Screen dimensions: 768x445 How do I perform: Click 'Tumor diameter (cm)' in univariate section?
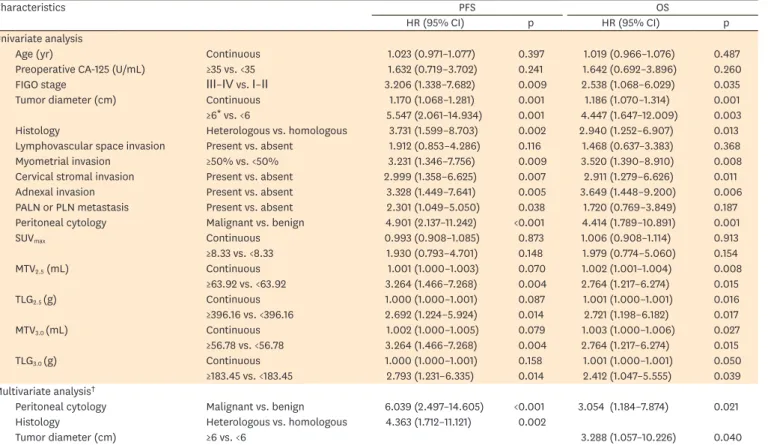[x=66, y=100]
